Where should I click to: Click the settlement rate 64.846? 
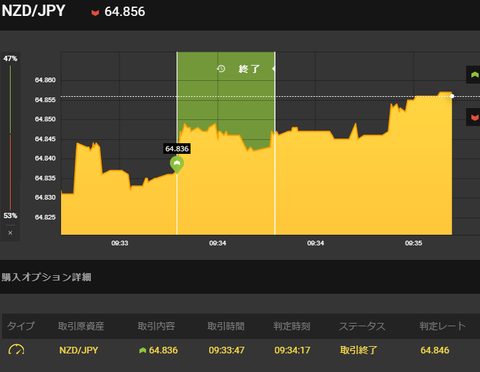(435, 350)
